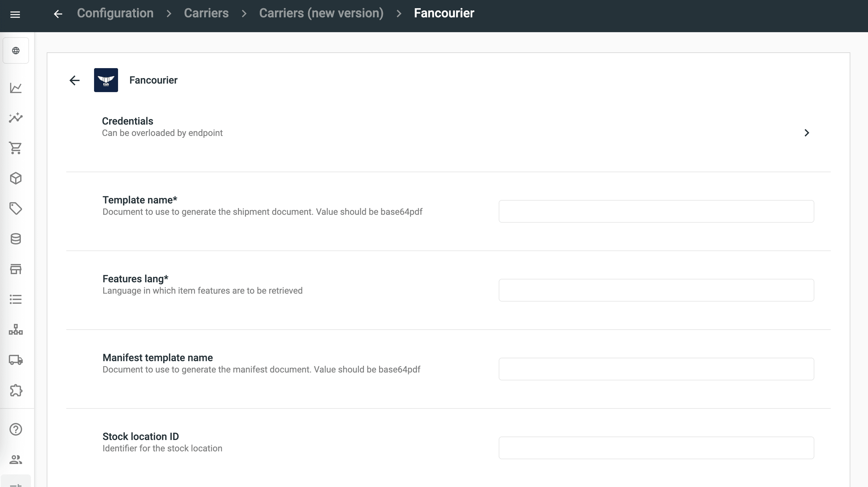Viewport: 868px width, 487px height.
Task: Focus the Features lang input field
Action: (656, 290)
